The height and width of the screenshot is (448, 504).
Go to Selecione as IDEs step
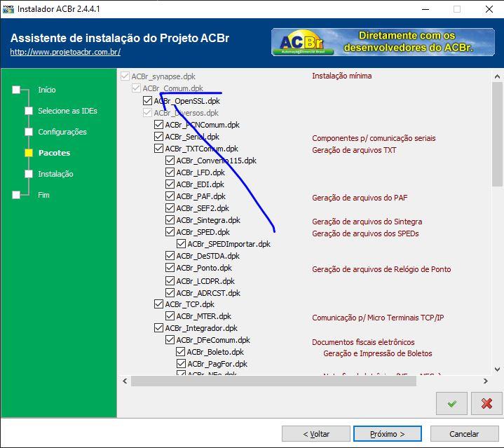[x=67, y=111]
